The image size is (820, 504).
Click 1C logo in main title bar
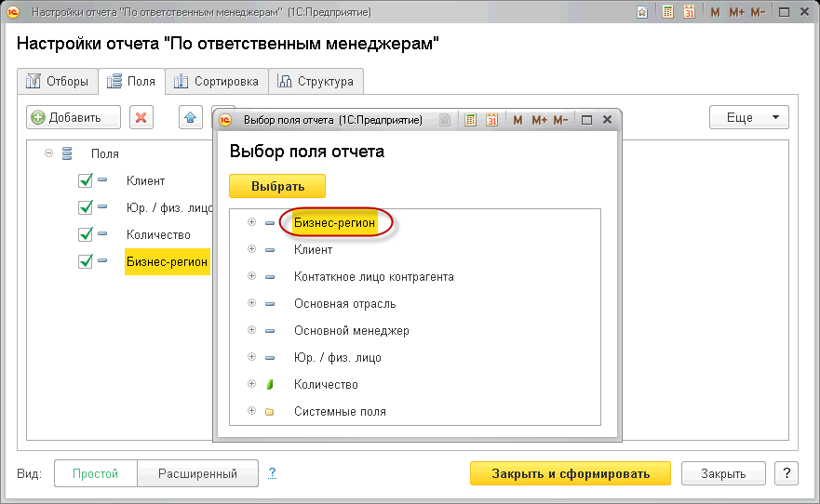pos(12,12)
